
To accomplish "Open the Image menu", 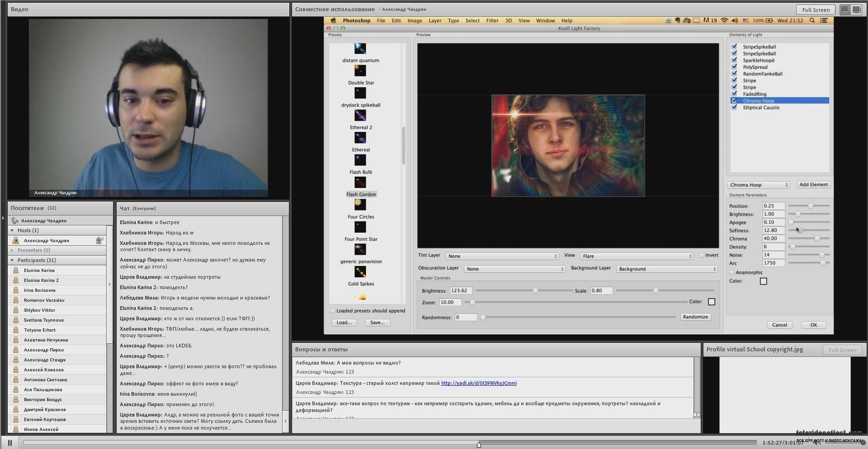I will (415, 20).
